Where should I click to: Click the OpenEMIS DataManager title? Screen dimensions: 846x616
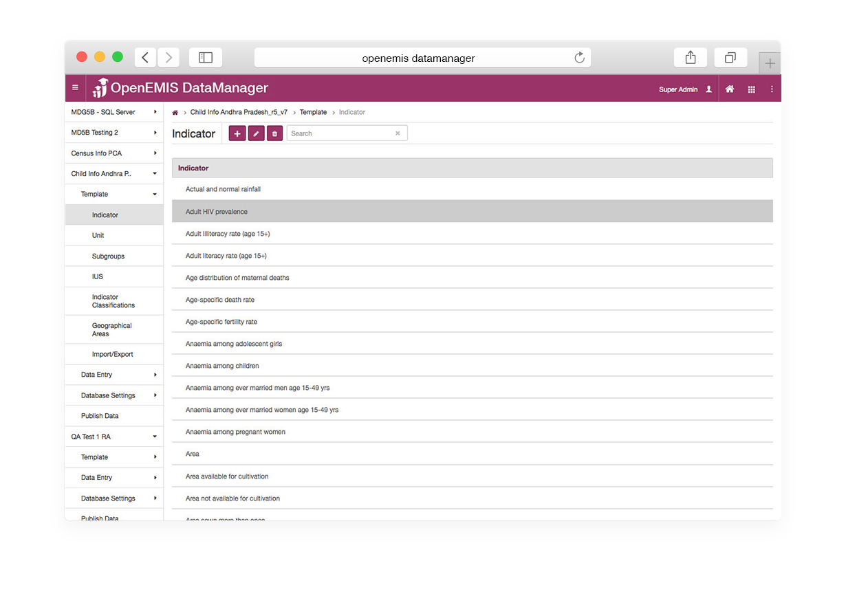point(189,88)
